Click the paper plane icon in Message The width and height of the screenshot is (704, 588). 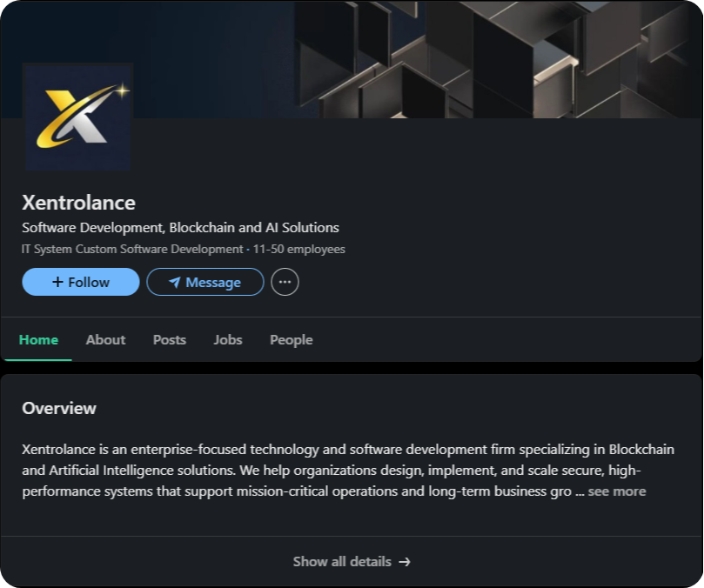click(174, 283)
